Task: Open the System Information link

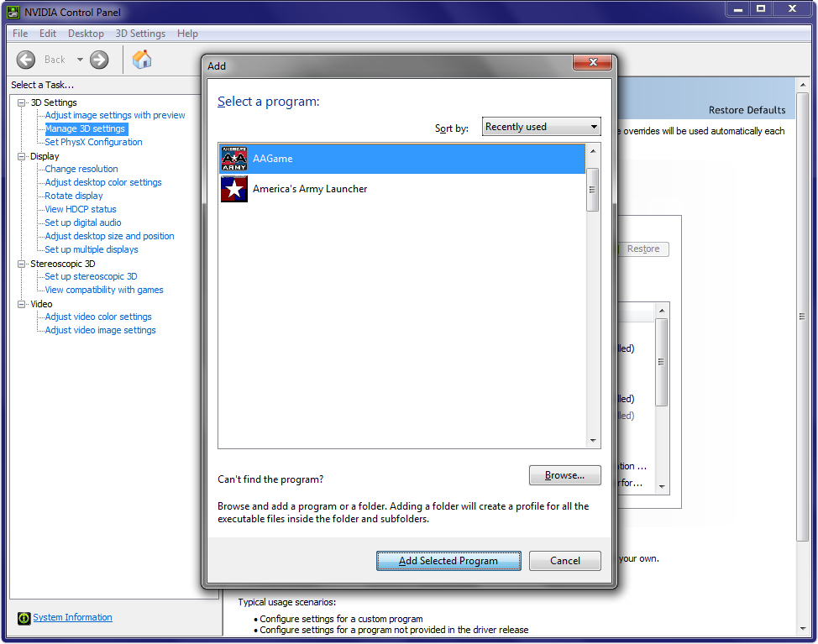Action: [x=72, y=617]
